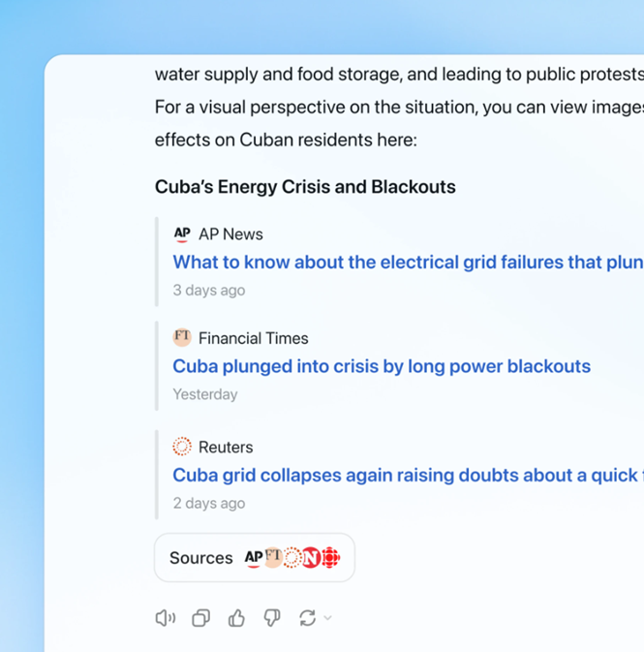The width and height of the screenshot is (644, 652).
Task: Click the thumbs down icon
Action: tap(272, 618)
